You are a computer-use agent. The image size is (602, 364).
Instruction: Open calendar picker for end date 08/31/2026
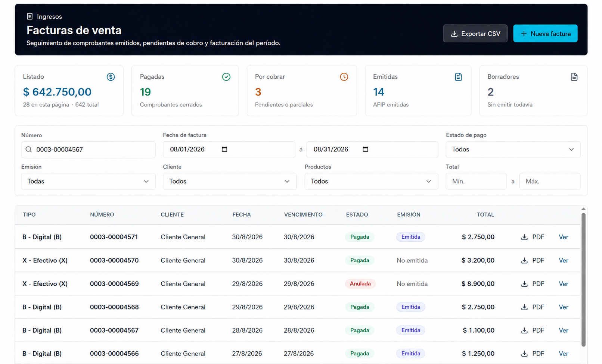click(x=365, y=149)
